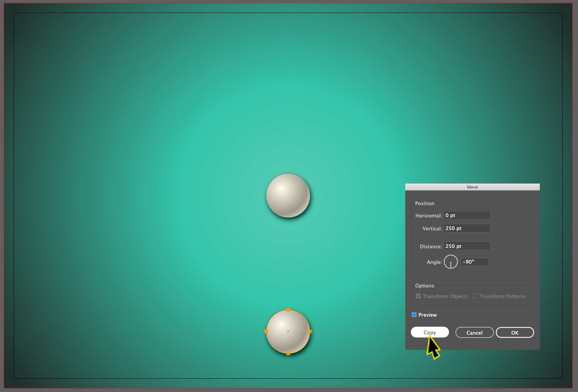Screen dimensions: 578x392
Task: Click the left anchor handle of the selection
Action: [x=266, y=332]
